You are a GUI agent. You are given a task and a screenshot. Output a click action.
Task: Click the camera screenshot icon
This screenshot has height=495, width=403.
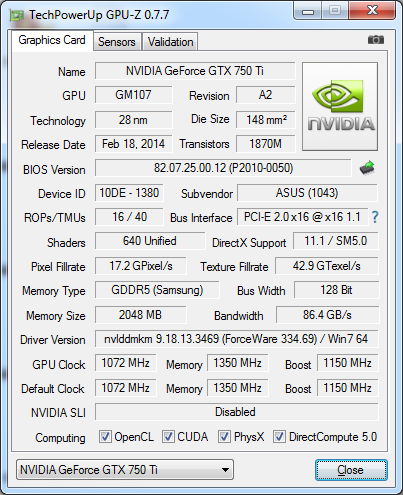click(376, 40)
